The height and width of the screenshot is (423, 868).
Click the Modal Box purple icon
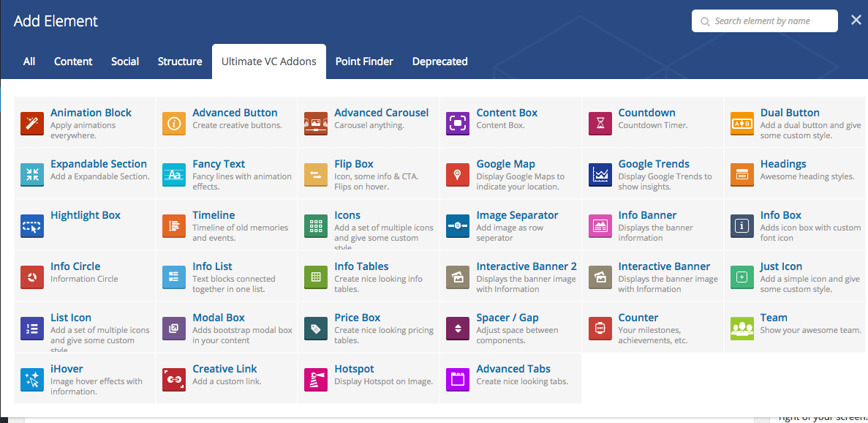pyautogui.click(x=174, y=329)
